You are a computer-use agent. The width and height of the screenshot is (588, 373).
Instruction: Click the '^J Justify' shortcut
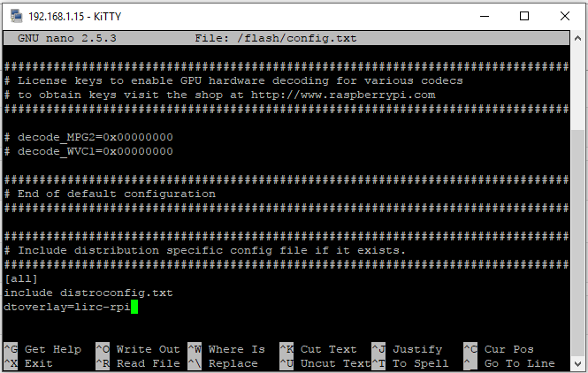408,349
